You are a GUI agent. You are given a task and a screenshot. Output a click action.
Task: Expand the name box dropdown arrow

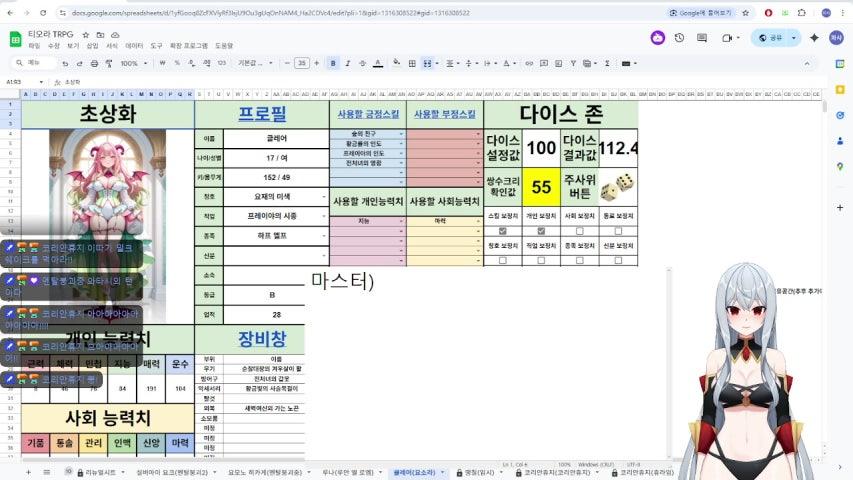41,82
